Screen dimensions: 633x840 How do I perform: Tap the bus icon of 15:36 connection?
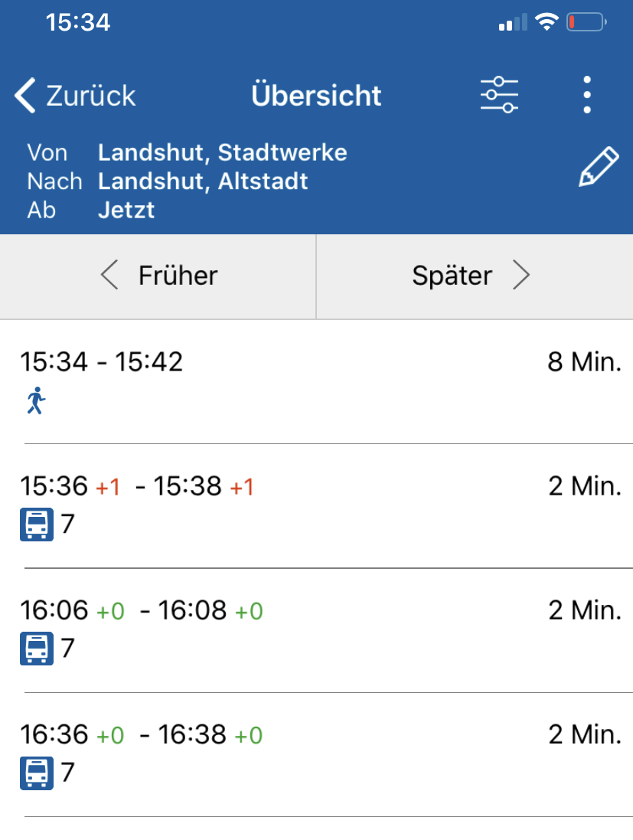pos(37,525)
